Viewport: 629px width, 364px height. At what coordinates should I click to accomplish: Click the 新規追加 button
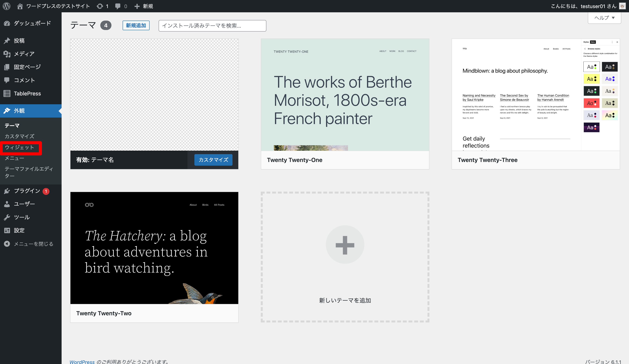[x=136, y=25]
